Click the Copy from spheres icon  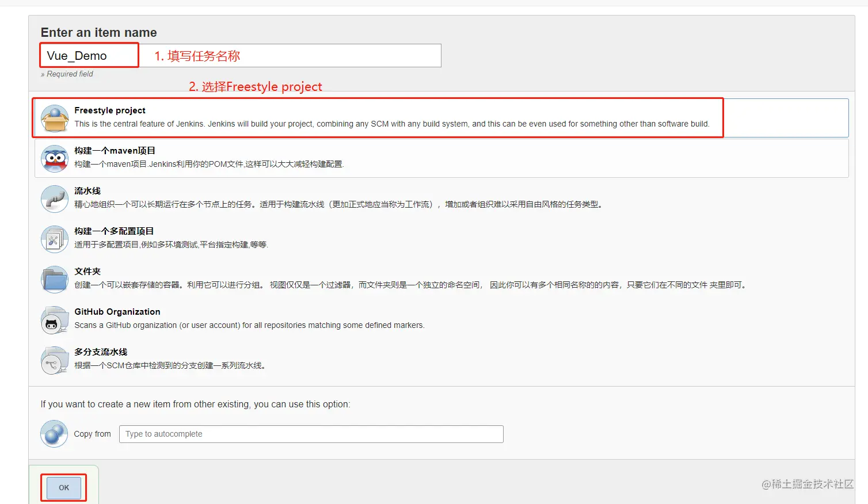pyautogui.click(x=54, y=434)
